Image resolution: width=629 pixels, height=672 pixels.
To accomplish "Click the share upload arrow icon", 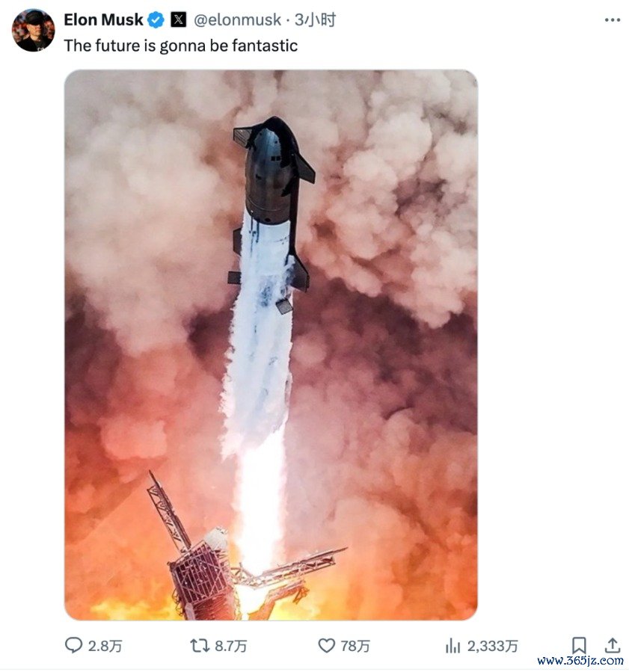I will (x=613, y=645).
